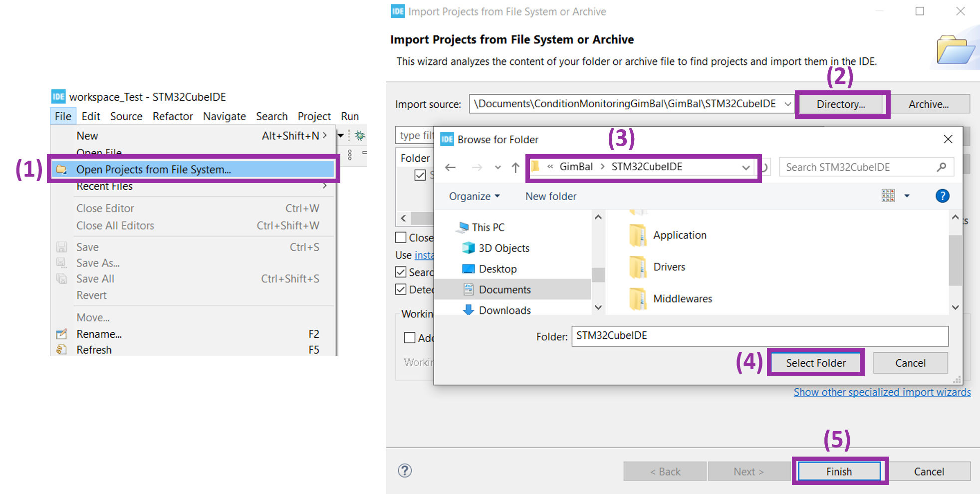This screenshot has height=494, width=980.
Task: Click the Save All menu entry icon
Action: (x=62, y=278)
